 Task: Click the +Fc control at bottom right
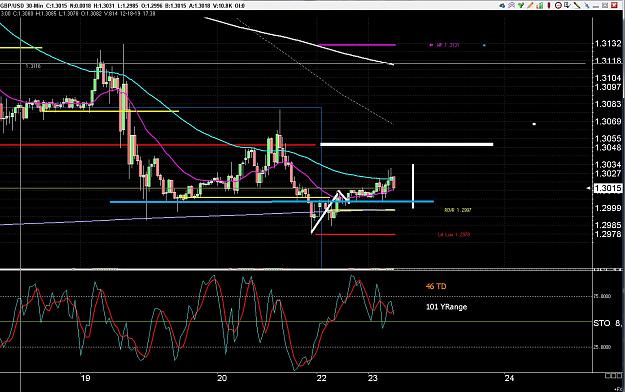(618, 388)
